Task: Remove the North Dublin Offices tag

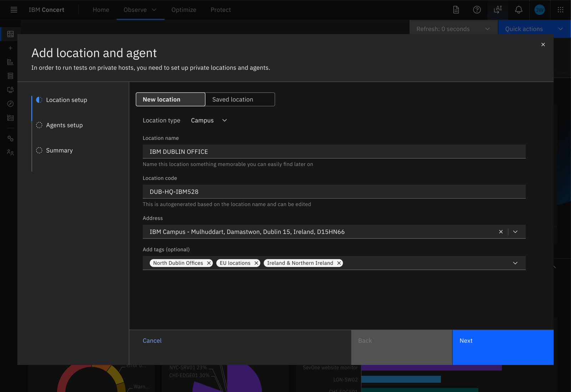Action: pyautogui.click(x=209, y=263)
